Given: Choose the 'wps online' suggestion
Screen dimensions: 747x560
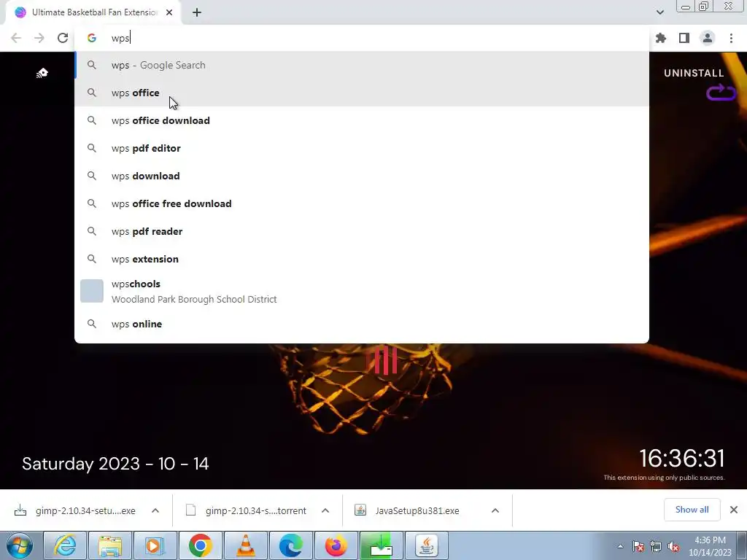Looking at the screenshot, I should 362,324.
